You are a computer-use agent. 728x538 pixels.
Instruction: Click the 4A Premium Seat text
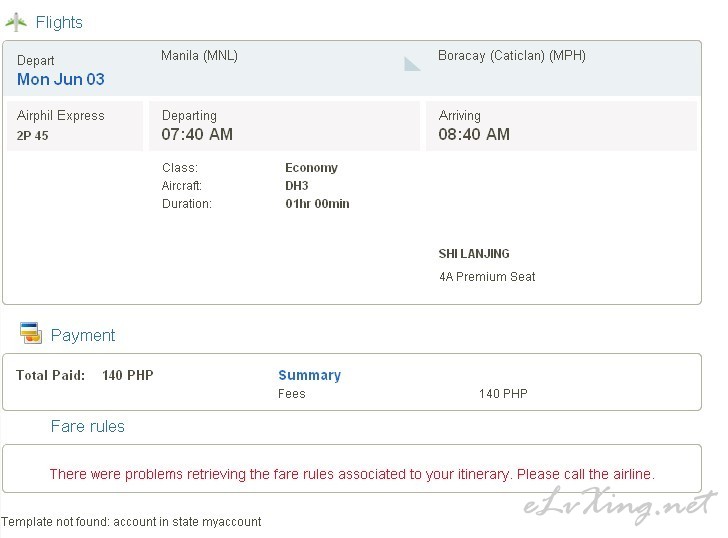point(487,277)
